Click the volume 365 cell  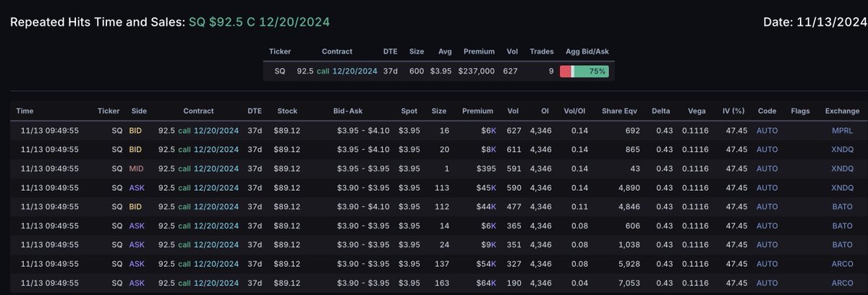[x=515, y=226]
